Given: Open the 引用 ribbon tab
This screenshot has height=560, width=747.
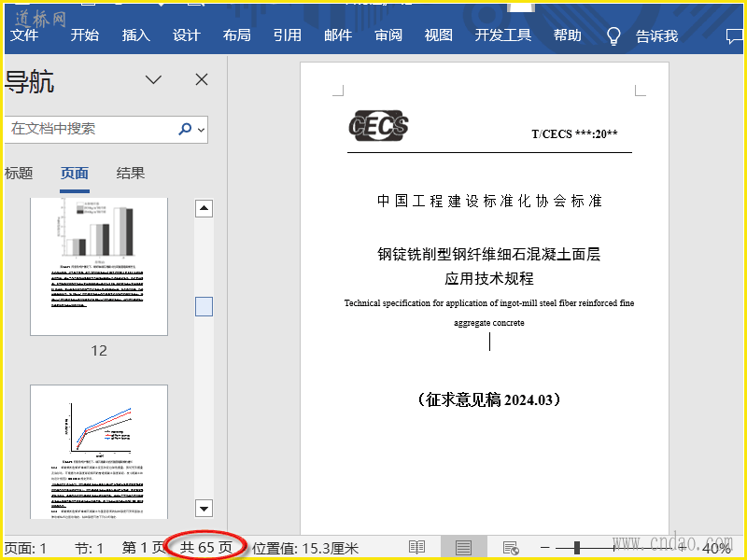Looking at the screenshot, I should tap(288, 35).
